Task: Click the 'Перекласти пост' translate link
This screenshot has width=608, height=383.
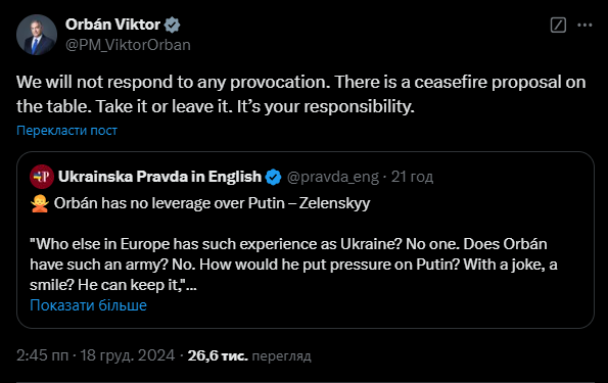Action: coord(67,131)
